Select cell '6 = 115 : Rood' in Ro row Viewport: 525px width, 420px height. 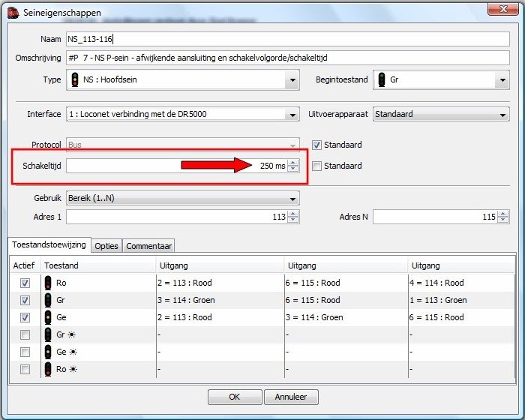(346, 283)
